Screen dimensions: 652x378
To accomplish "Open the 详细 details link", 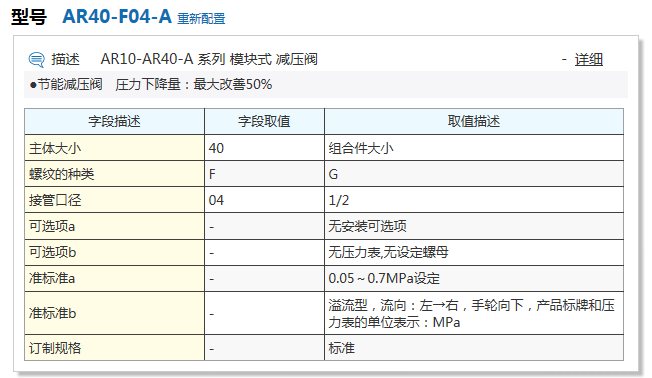I will [x=588, y=59].
